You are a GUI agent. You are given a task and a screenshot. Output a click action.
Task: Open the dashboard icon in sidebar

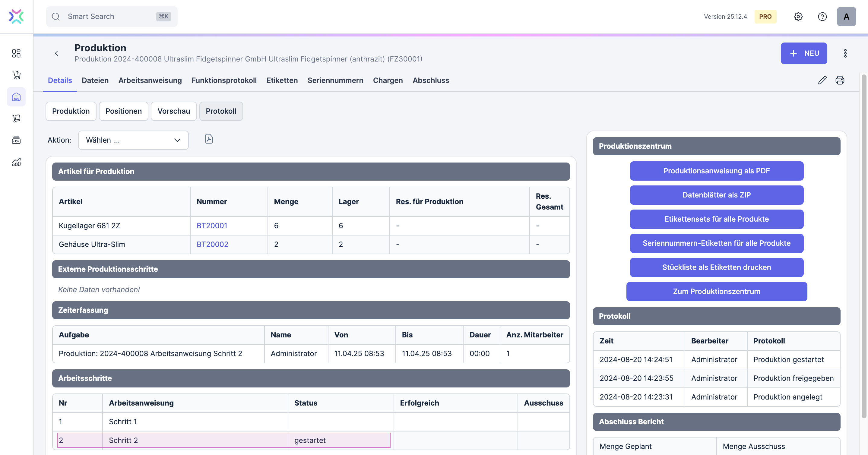pos(16,53)
